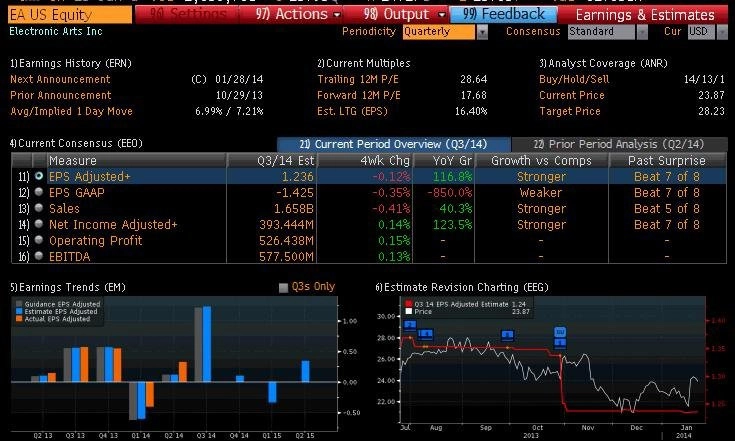The width and height of the screenshot is (735, 441).
Task: Click Buy/Hold/Sell value 14/13/1
Action: pos(704,79)
